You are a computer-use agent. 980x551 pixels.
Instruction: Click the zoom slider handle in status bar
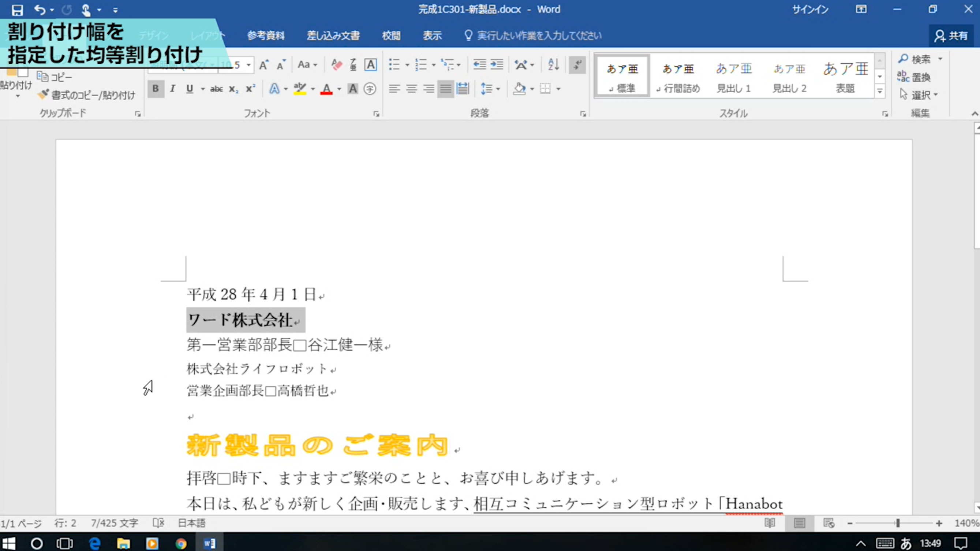point(898,523)
